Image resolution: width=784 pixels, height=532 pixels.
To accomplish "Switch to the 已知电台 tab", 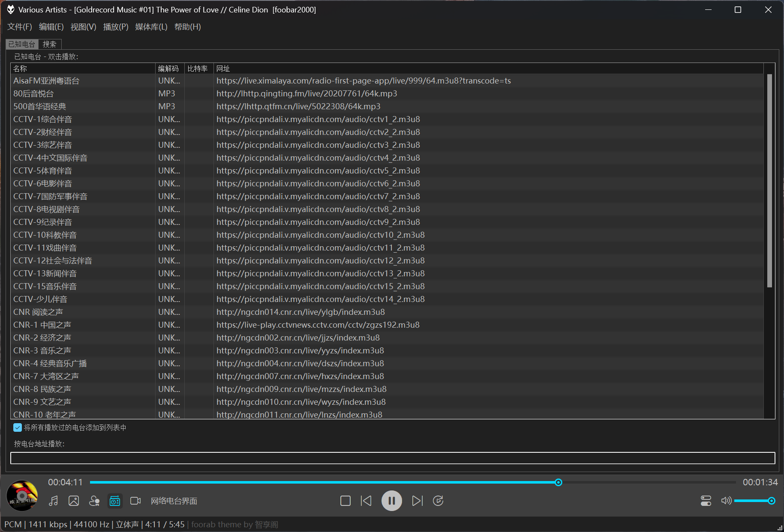I will pos(22,44).
